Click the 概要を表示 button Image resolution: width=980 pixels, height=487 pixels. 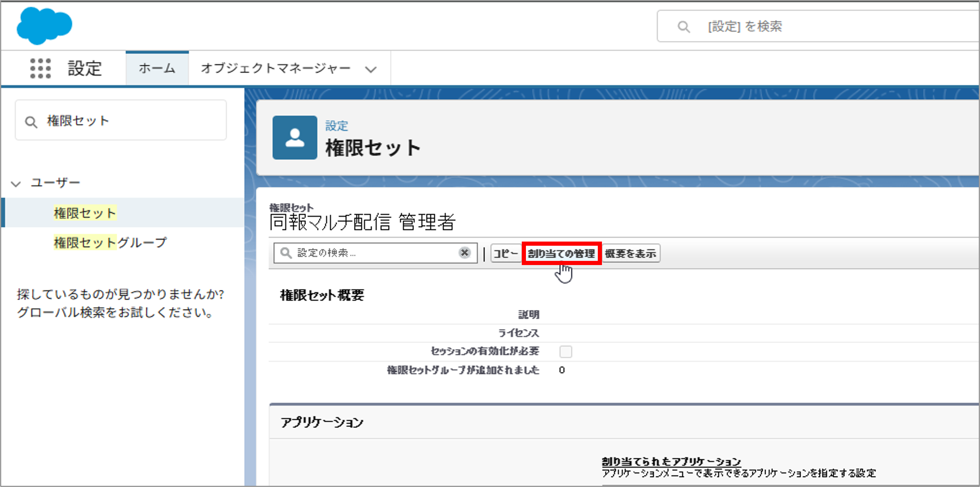tap(631, 253)
